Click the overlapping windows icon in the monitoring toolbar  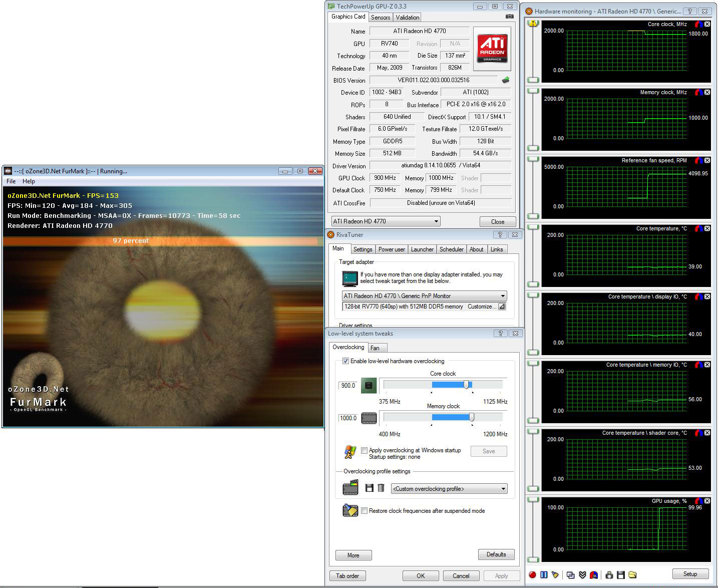[571, 574]
